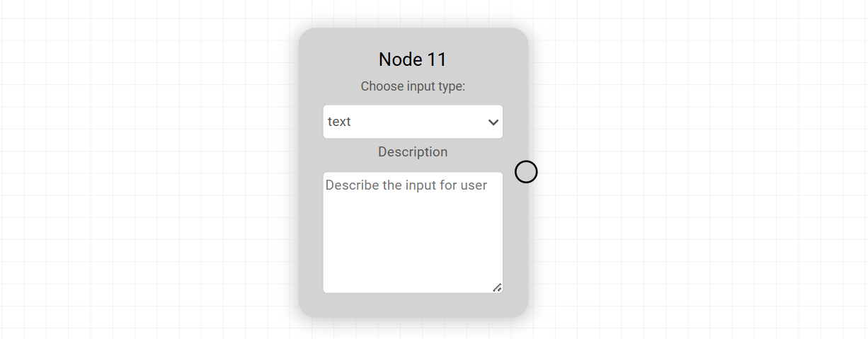Click the bottom-right corner handle of the description field
The height and width of the screenshot is (339, 868).
(497, 287)
